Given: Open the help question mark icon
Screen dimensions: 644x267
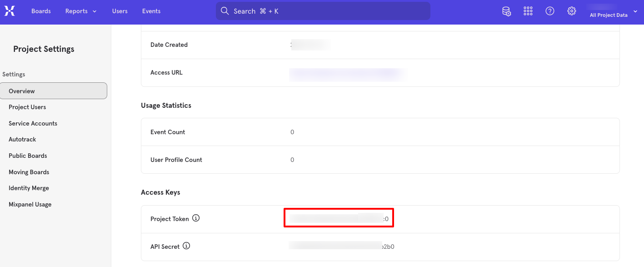Looking at the screenshot, I should 549,11.
